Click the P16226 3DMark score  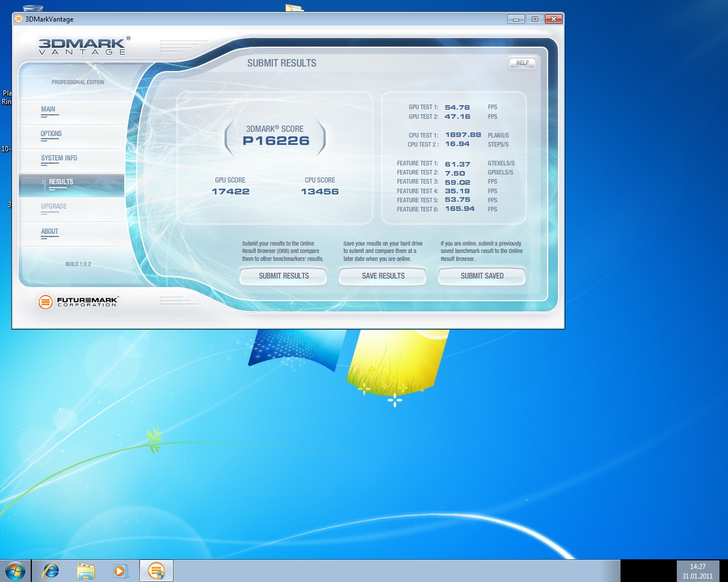[276, 141]
